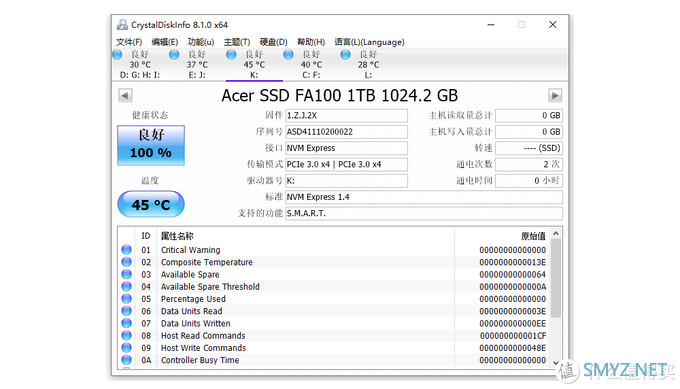This screenshot has height=389, width=680.
Task: Go to previous disk with left arrow
Action: click(125, 95)
